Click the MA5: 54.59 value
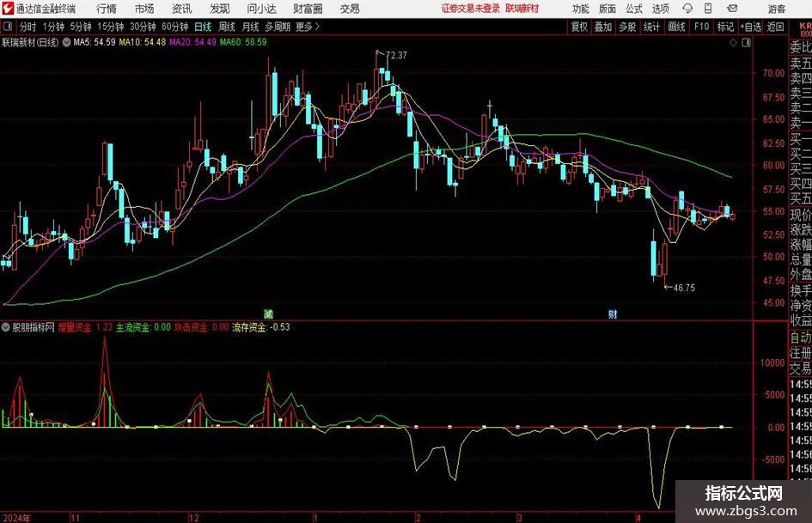This screenshot has width=812, height=523. click(x=95, y=42)
